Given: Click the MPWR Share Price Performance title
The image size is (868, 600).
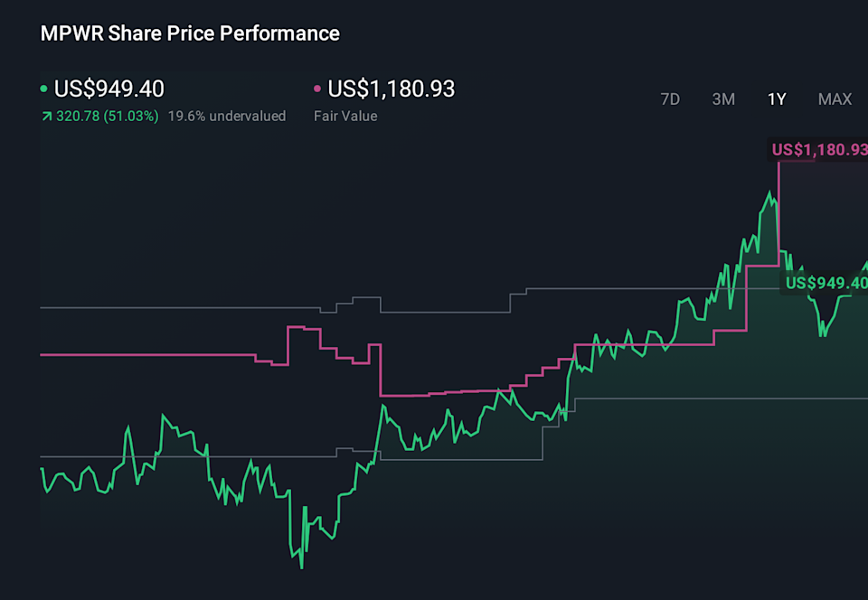Looking at the screenshot, I should pos(189,33).
